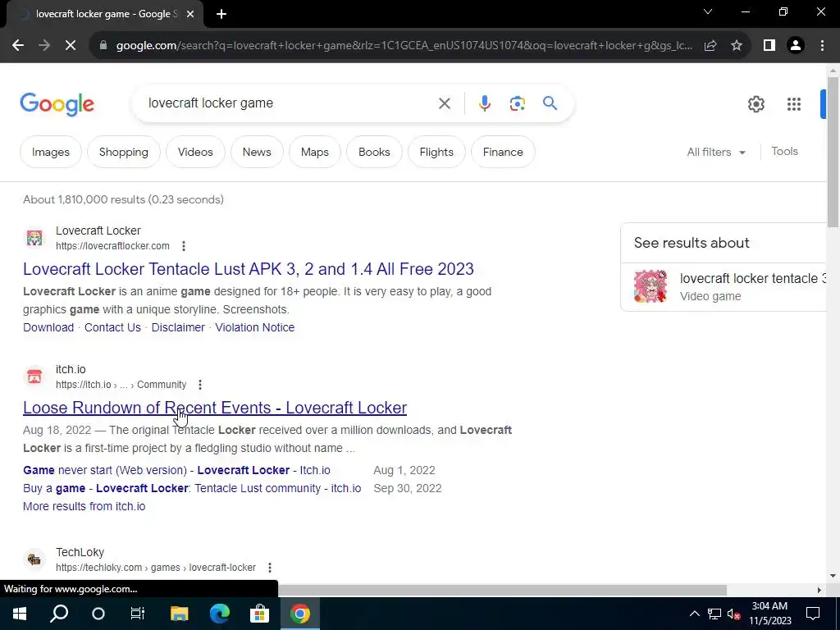This screenshot has width=840, height=630.
Task: Click the Lovecraft Locker site favicon
Action: (x=34, y=238)
